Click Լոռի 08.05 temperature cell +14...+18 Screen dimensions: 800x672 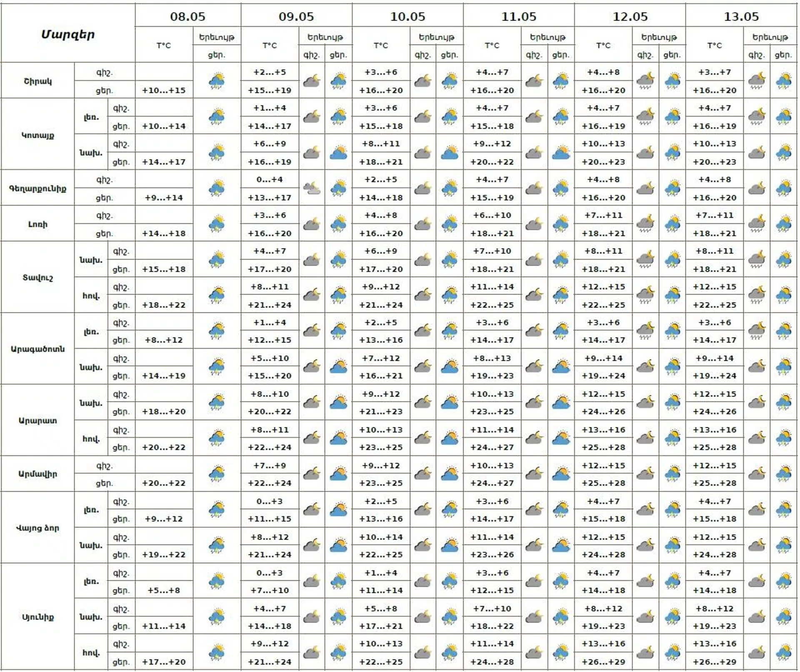(x=164, y=233)
